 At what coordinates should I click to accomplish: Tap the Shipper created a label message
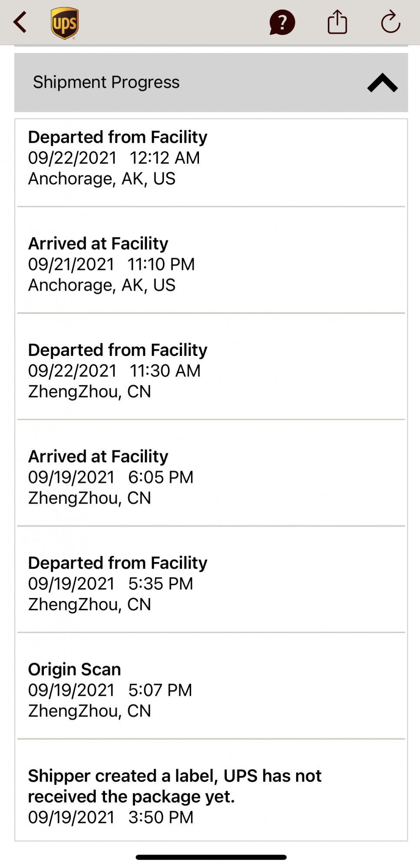(175, 786)
